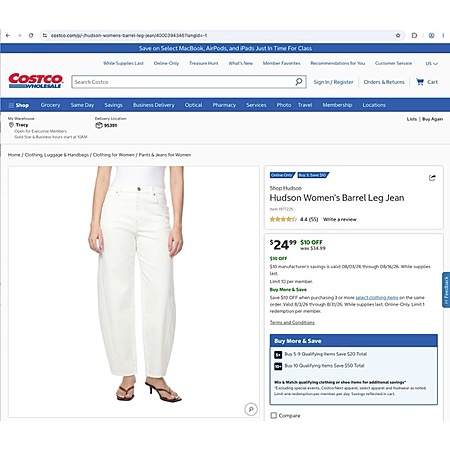The height and width of the screenshot is (450, 450).
Task: Reload the page with refresh icon
Action: tap(31, 35)
